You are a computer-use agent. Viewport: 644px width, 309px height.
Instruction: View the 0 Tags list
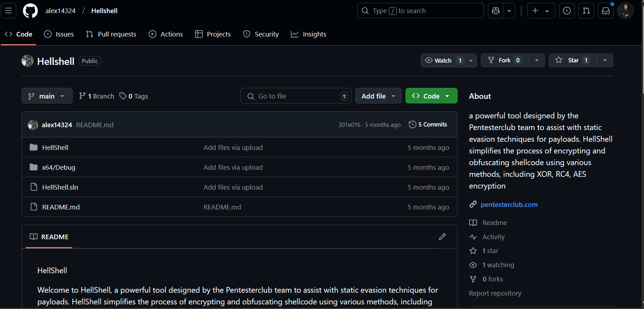[134, 96]
